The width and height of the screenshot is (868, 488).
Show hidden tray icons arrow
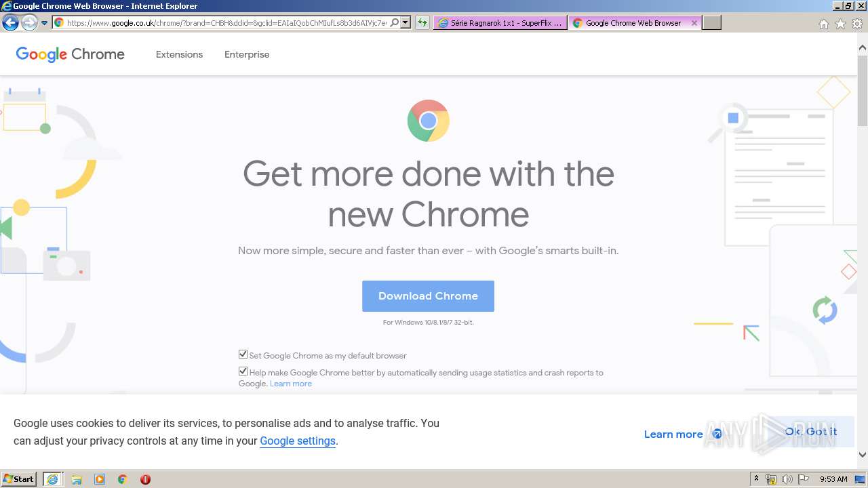coord(756,479)
